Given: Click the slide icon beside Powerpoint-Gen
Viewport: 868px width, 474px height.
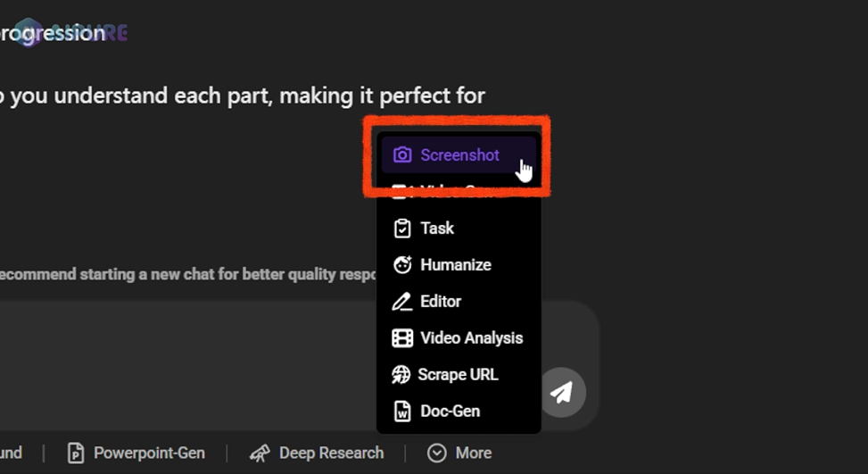Looking at the screenshot, I should coord(76,453).
